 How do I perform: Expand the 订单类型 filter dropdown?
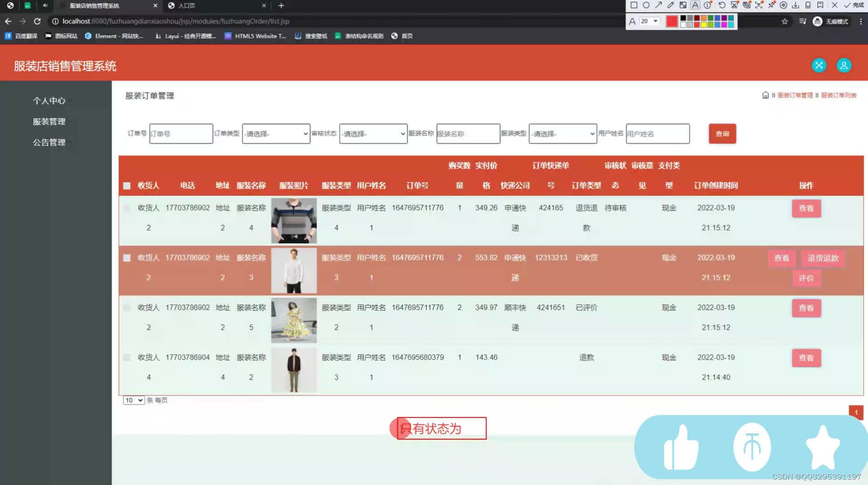pos(276,134)
